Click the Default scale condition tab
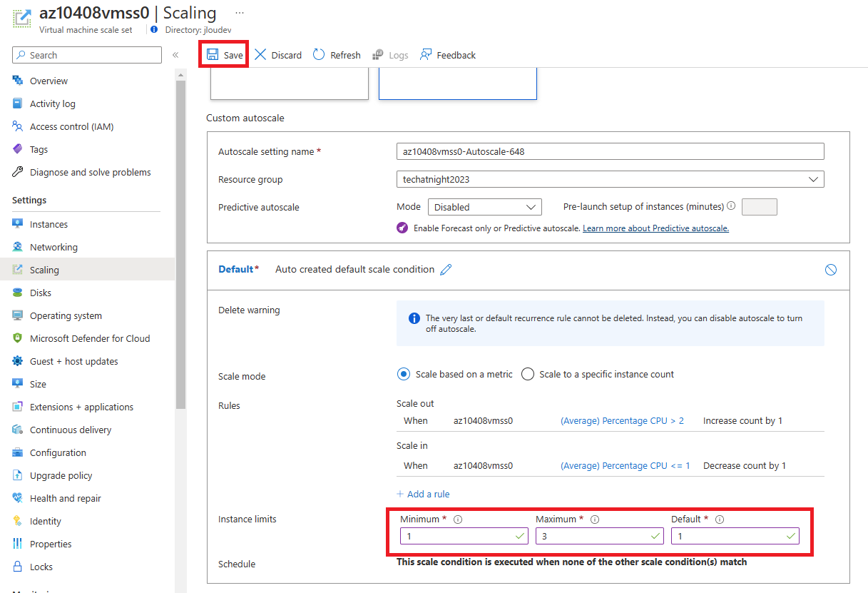The height and width of the screenshot is (593, 868). (238, 269)
